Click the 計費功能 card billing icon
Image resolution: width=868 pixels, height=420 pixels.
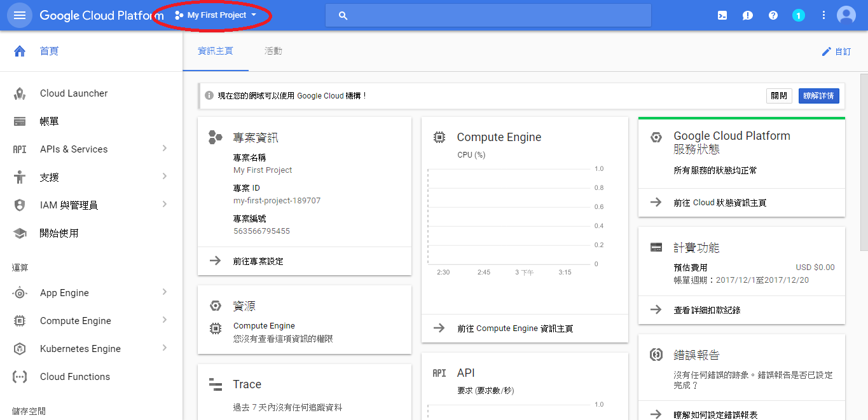pos(656,247)
